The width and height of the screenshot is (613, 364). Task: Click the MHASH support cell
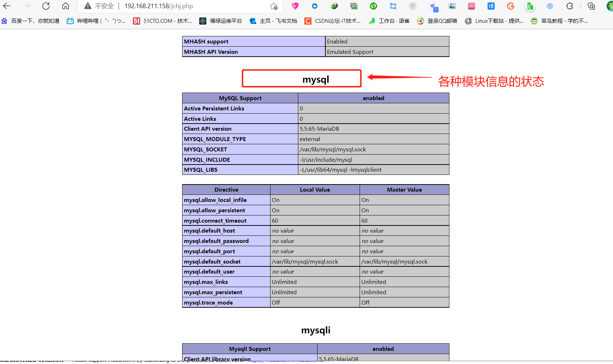(x=254, y=41)
